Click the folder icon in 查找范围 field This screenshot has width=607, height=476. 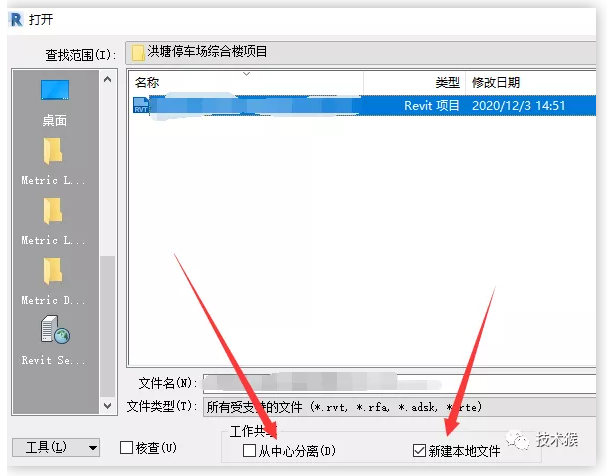click(137, 53)
